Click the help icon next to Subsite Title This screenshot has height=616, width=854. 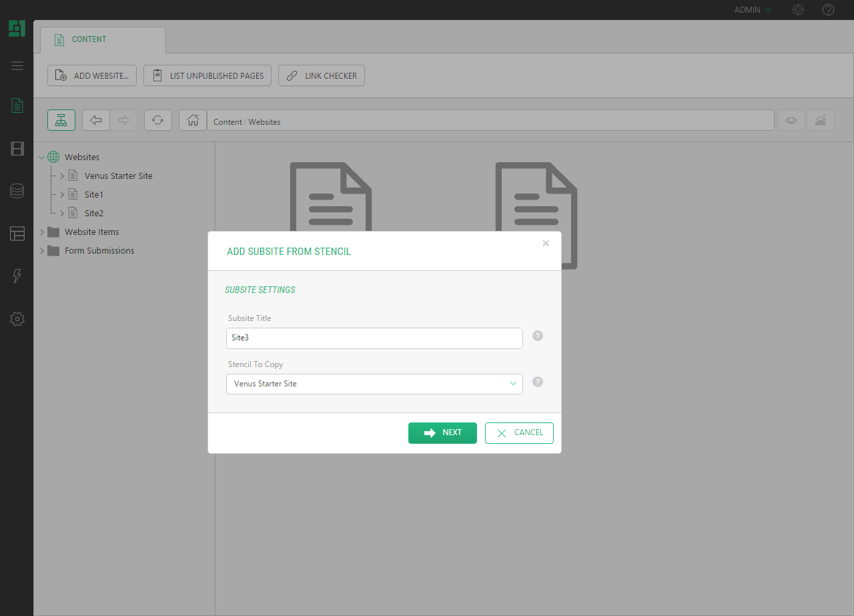[538, 336]
